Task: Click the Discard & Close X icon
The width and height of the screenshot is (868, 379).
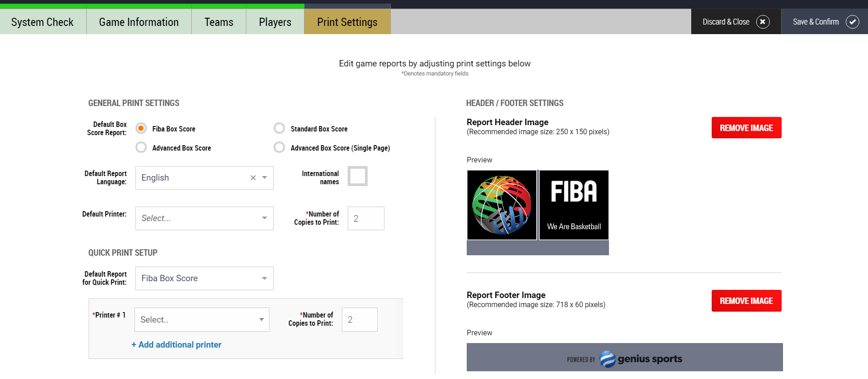Action: 763,22
